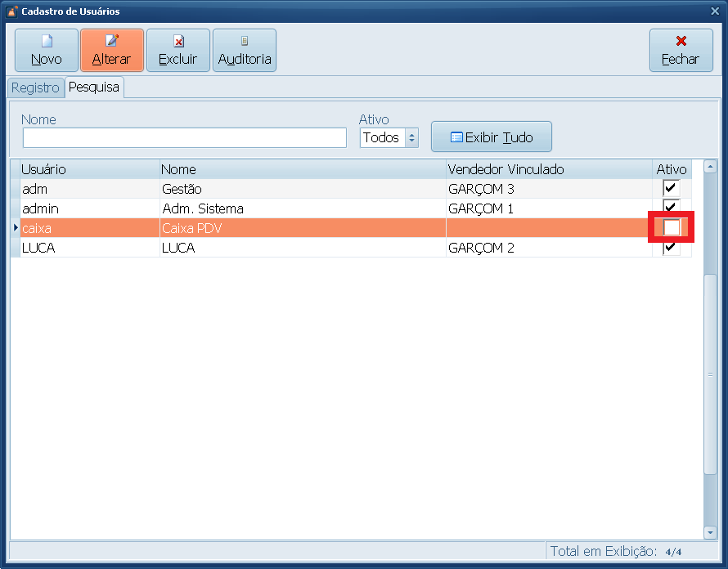Click the Novo new-user icon
The image size is (728, 569).
[46, 43]
